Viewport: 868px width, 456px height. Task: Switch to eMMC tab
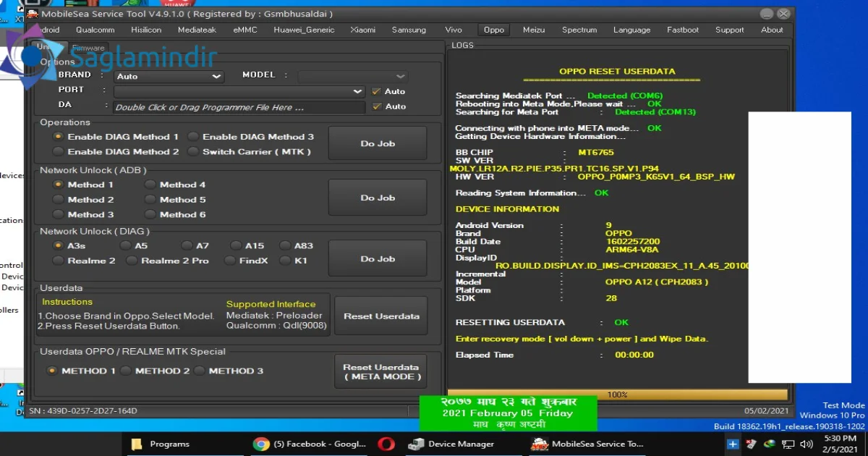click(x=245, y=30)
